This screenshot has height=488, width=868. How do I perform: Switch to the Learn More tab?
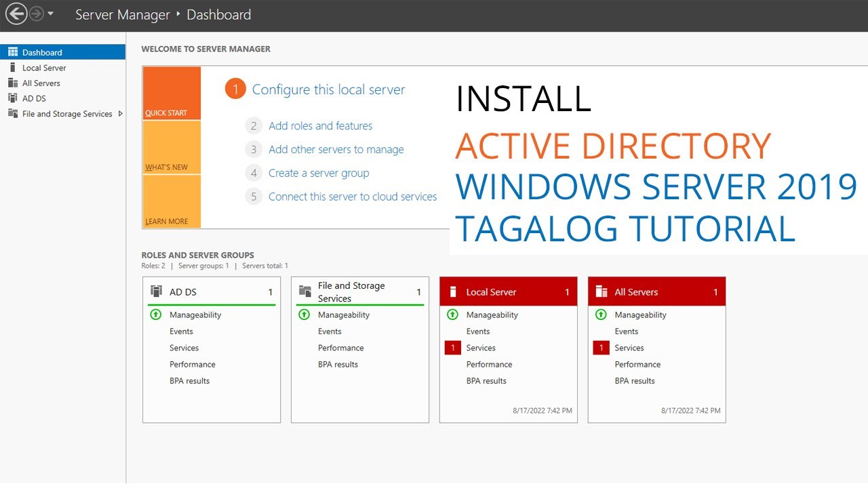coord(172,201)
